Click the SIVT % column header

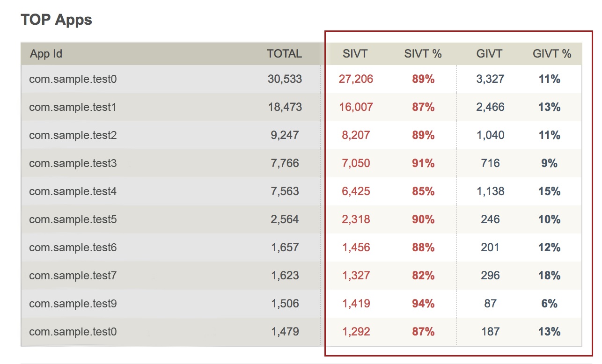(423, 54)
